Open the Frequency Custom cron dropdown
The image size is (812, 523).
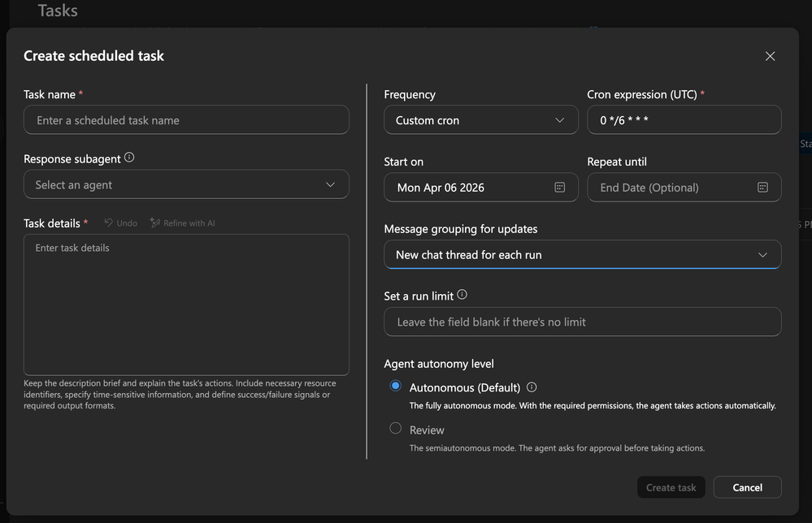(x=480, y=120)
